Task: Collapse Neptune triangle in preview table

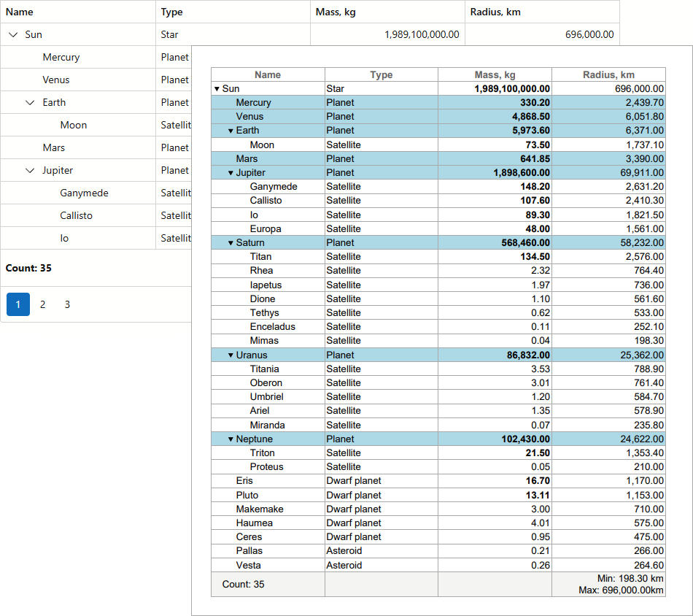Action: pos(231,439)
